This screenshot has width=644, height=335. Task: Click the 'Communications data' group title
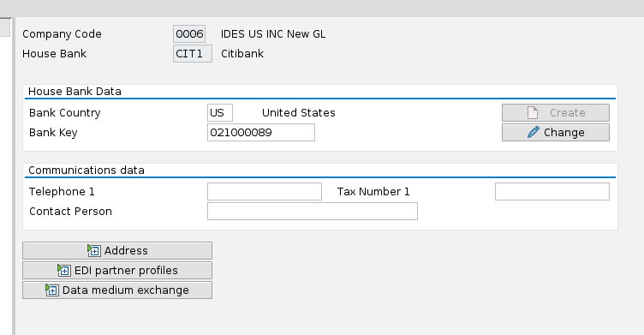86,170
